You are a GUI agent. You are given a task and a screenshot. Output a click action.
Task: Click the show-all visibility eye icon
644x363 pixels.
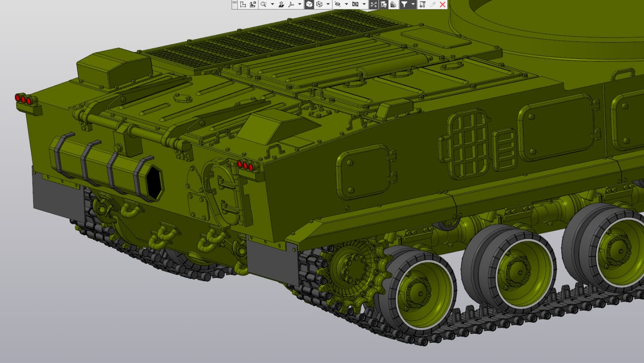click(x=355, y=4)
